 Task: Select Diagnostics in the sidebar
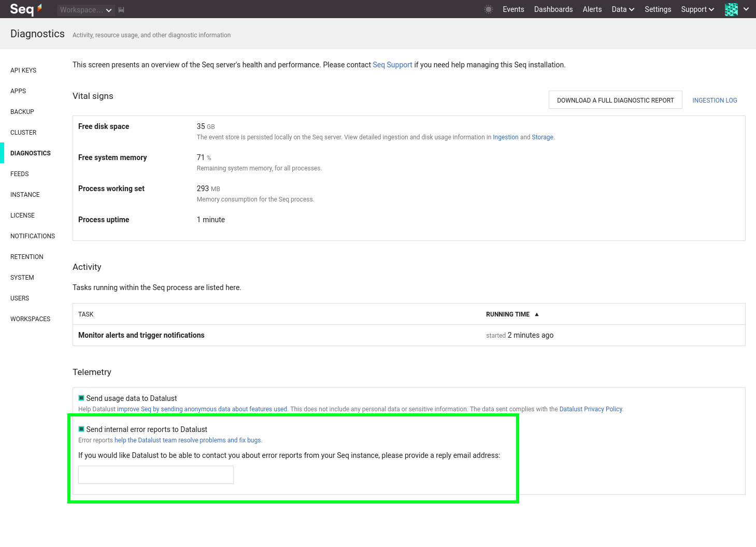[x=31, y=153]
